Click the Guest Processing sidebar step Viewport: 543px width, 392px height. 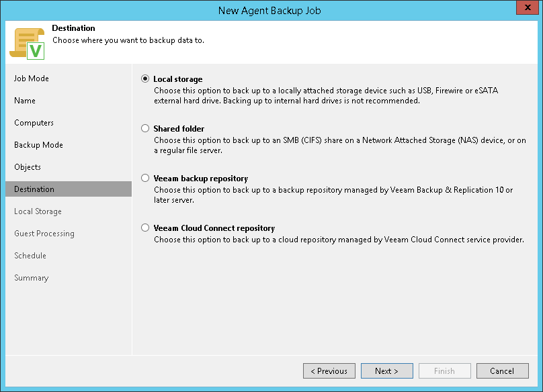pyautogui.click(x=44, y=234)
